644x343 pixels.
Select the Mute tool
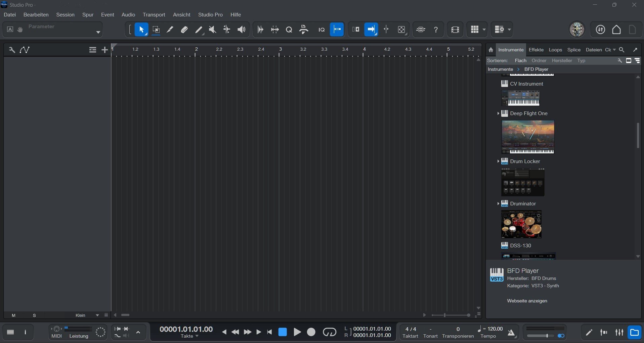click(213, 30)
